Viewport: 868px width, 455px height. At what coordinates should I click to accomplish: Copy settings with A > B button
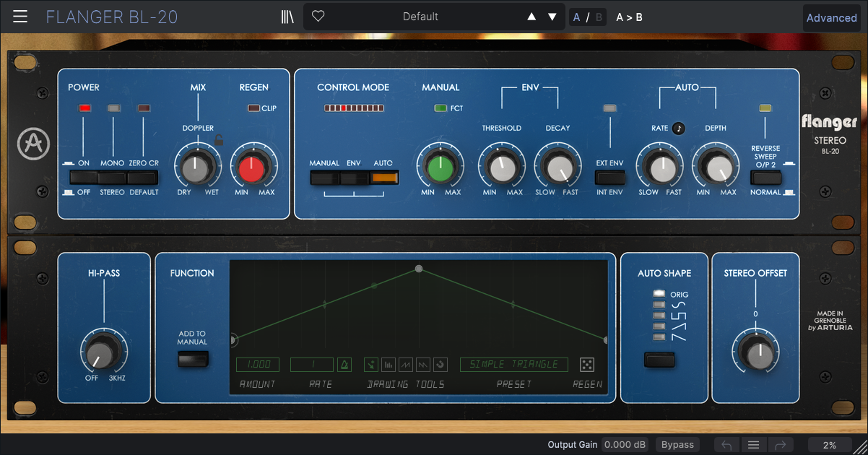(x=629, y=17)
